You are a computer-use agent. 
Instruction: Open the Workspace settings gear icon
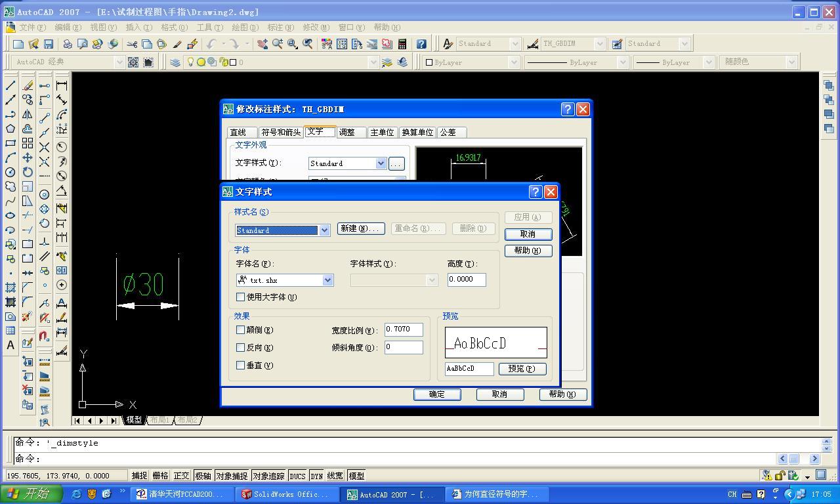tap(133, 62)
